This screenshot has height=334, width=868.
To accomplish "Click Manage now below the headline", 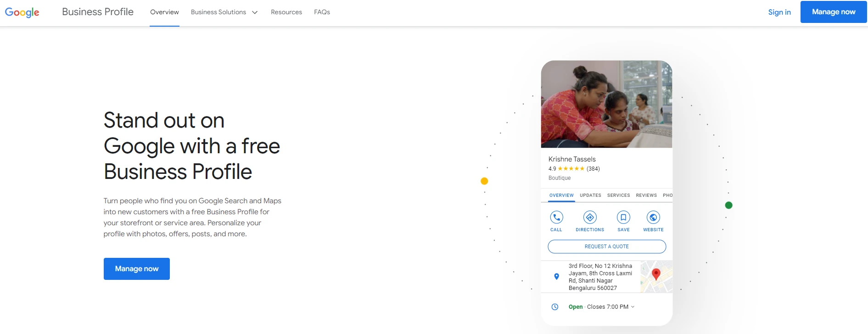I will pos(137,269).
